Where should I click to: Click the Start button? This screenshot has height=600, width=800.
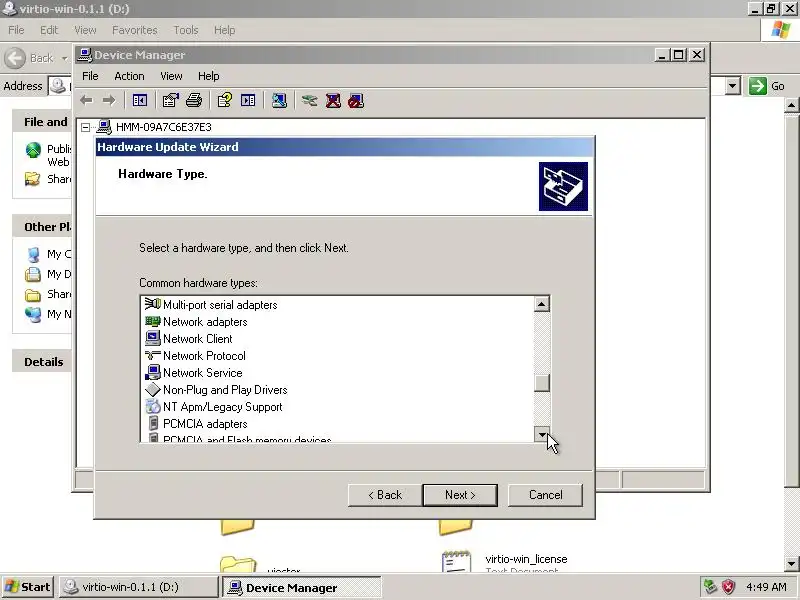pyautogui.click(x=28, y=587)
